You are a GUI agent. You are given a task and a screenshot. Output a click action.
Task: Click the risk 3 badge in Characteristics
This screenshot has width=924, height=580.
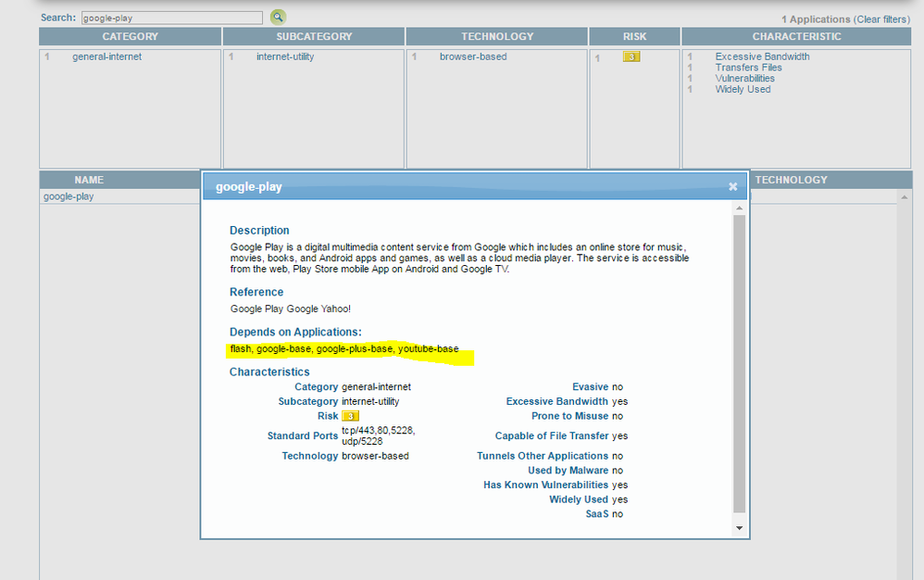(x=350, y=416)
